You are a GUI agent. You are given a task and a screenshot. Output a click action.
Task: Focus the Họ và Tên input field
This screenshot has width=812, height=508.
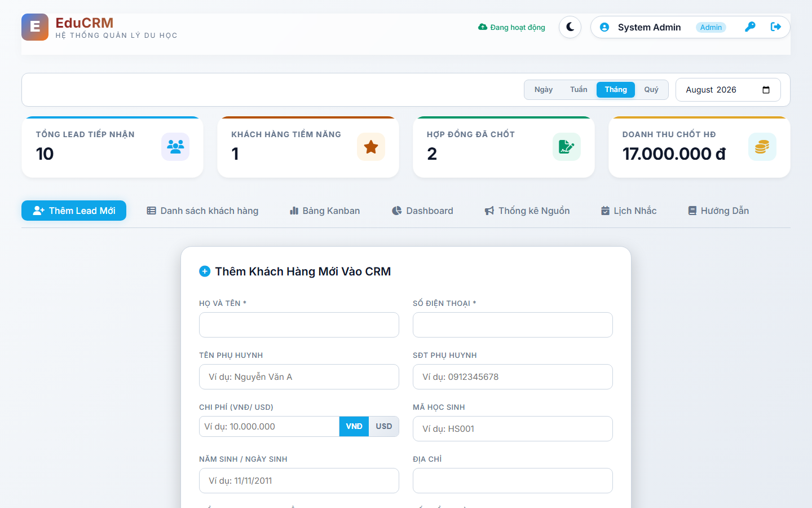(x=299, y=325)
